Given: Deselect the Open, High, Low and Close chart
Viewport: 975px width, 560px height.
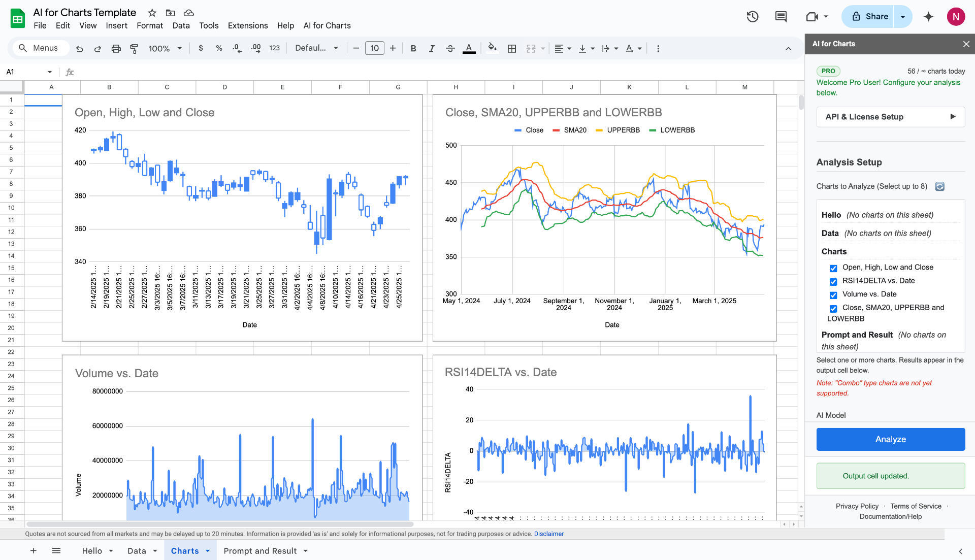Looking at the screenshot, I should click(833, 269).
